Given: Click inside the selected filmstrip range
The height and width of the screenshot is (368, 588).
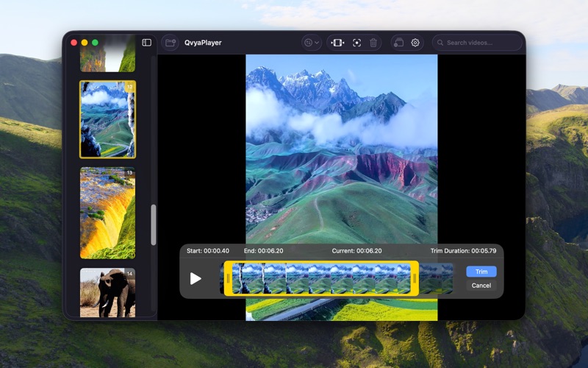Looking at the screenshot, I should tap(321, 279).
